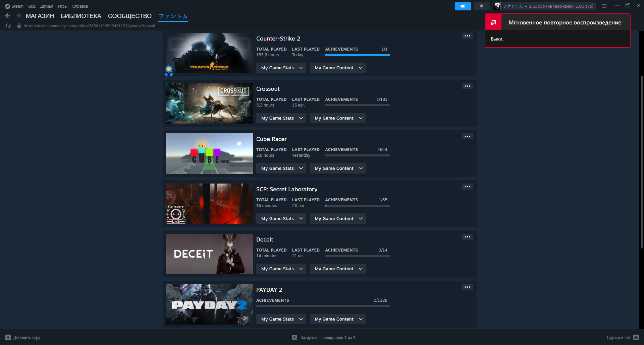The height and width of the screenshot is (345, 644).
Task: Go back using the back arrow
Action: (8, 16)
